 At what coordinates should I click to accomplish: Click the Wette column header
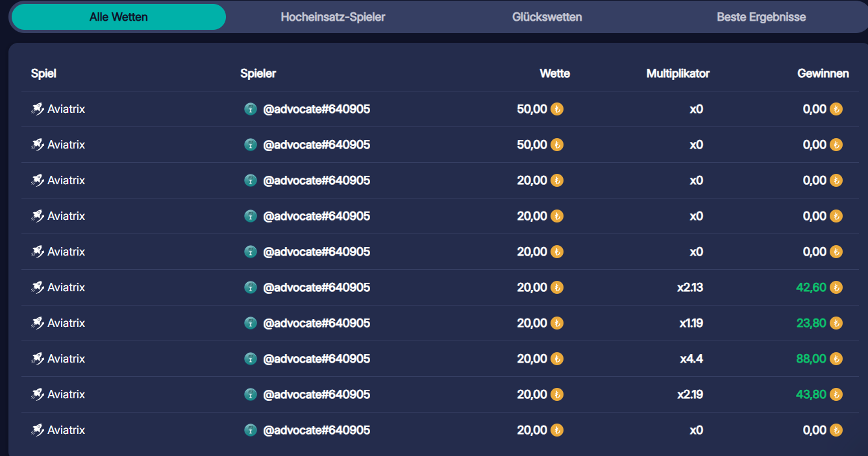click(555, 73)
